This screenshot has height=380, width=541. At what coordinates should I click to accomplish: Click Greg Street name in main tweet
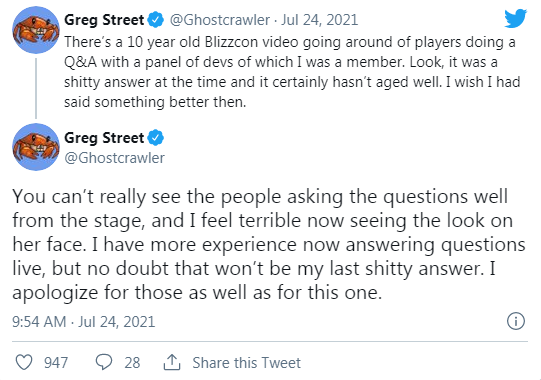click(x=104, y=138)
